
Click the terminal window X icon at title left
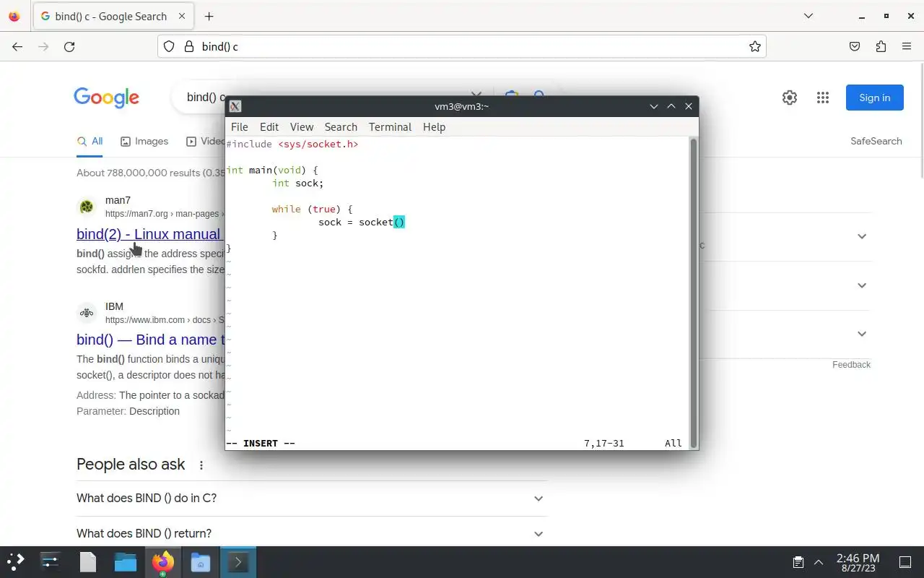pos(235,106)
